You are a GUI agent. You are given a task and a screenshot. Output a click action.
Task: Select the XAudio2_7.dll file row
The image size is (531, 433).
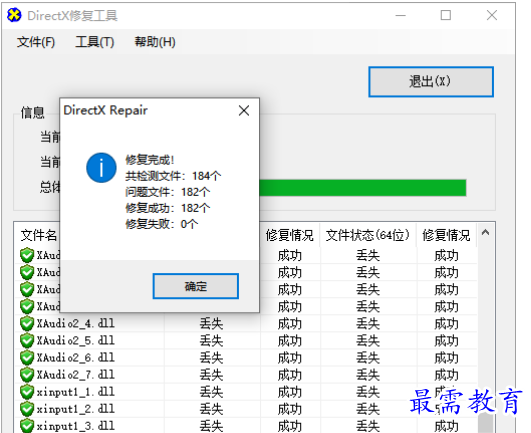[x=246, y=375]
